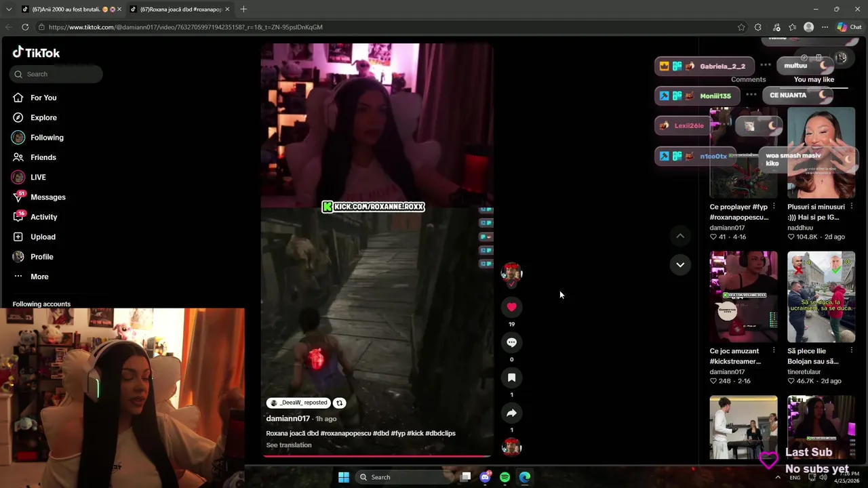The image size is (868, 488).
Task: Switch to the Comments tab
Action: (x=748, y=79)
